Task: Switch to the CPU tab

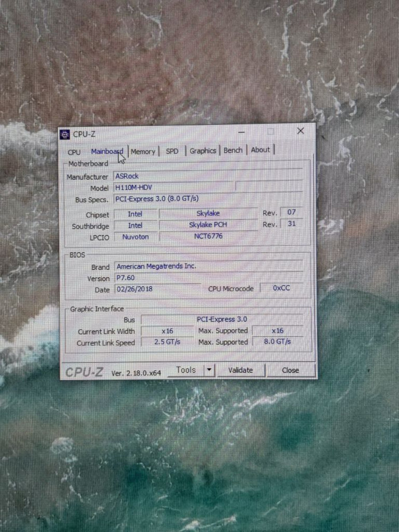Action: [x=74, y=152]
